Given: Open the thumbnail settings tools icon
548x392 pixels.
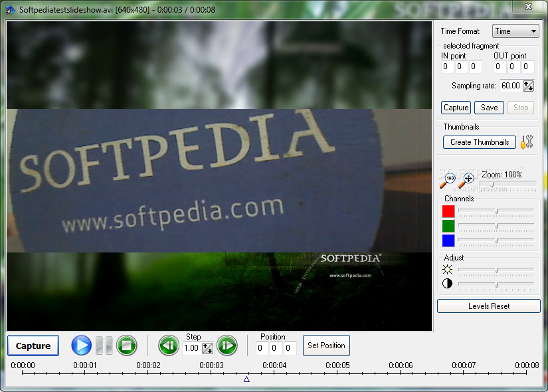Looking at the screenshot, I should [527, 142].
